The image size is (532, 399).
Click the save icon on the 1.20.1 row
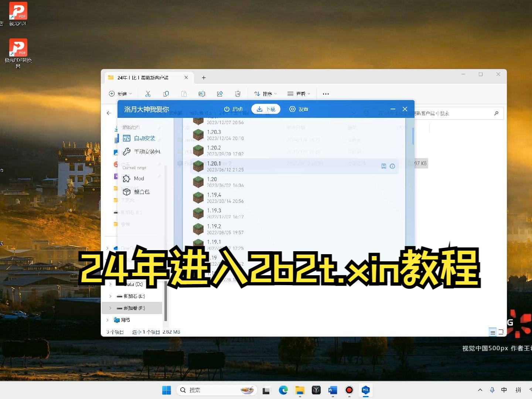383,166
